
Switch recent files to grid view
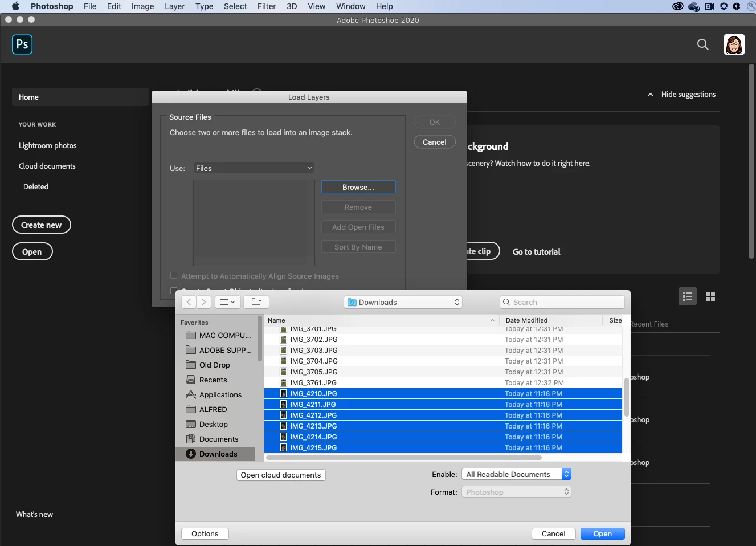tap(710, 296)
